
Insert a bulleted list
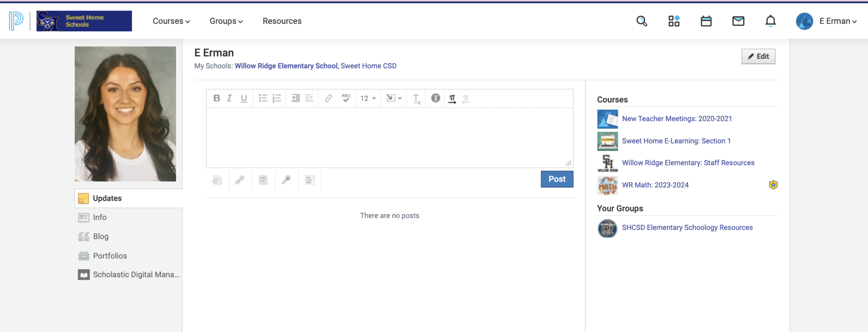coord(263,98)
